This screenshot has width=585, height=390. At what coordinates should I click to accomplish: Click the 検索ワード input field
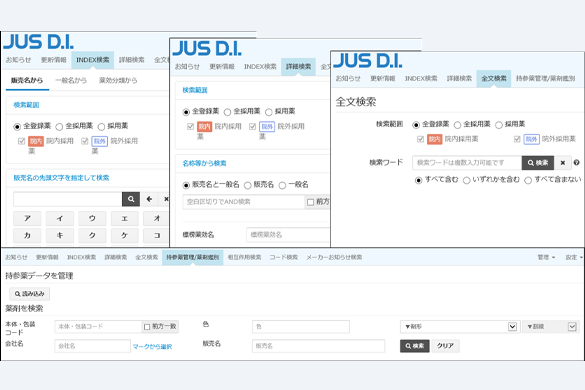(x=467, y=163)
